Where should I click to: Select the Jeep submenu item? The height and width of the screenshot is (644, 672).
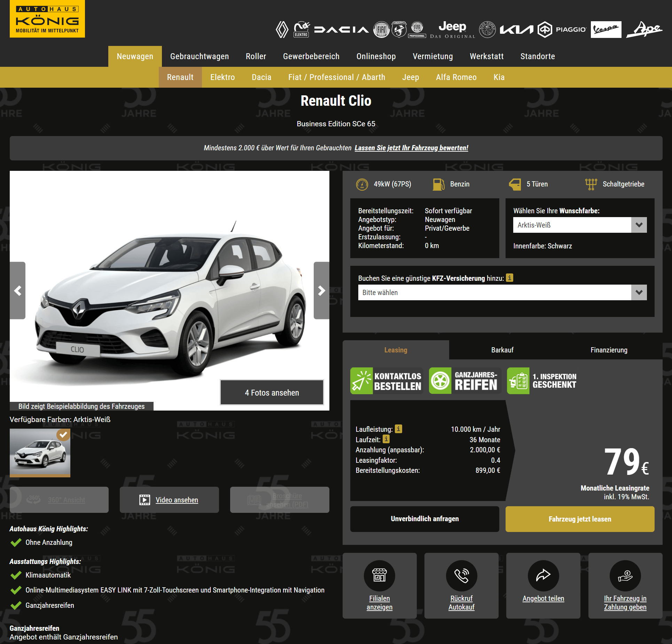(x=411, y=77)
